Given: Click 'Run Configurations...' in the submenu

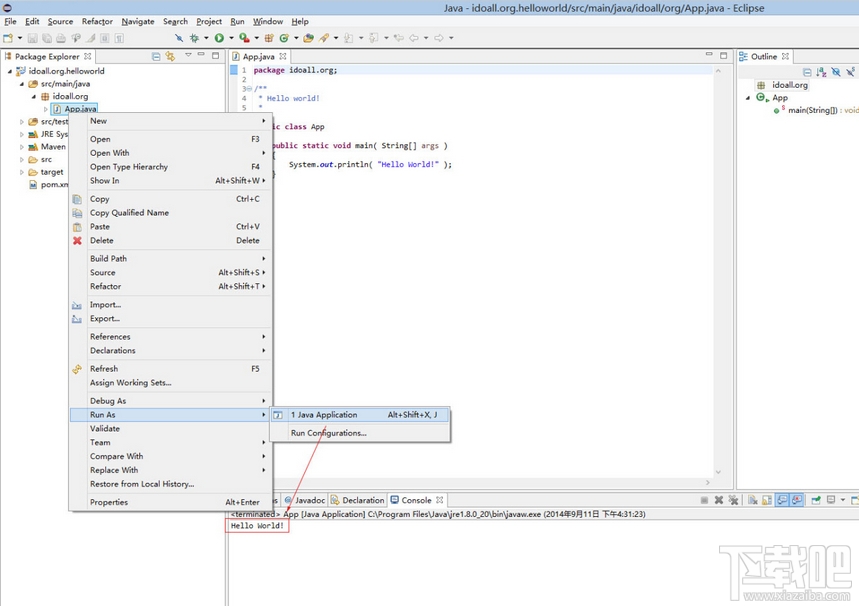Looking at the screenshot, I should [328, 433].
